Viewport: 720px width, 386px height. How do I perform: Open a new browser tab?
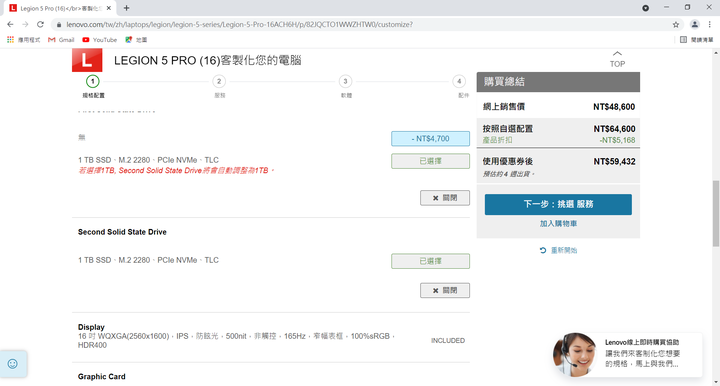tap(126, 8)
